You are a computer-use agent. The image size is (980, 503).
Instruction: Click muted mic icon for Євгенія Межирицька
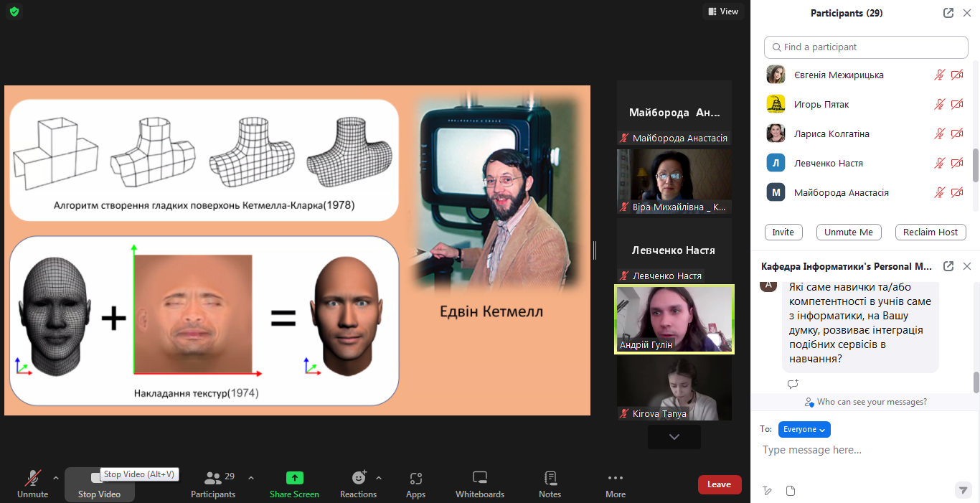939,75
